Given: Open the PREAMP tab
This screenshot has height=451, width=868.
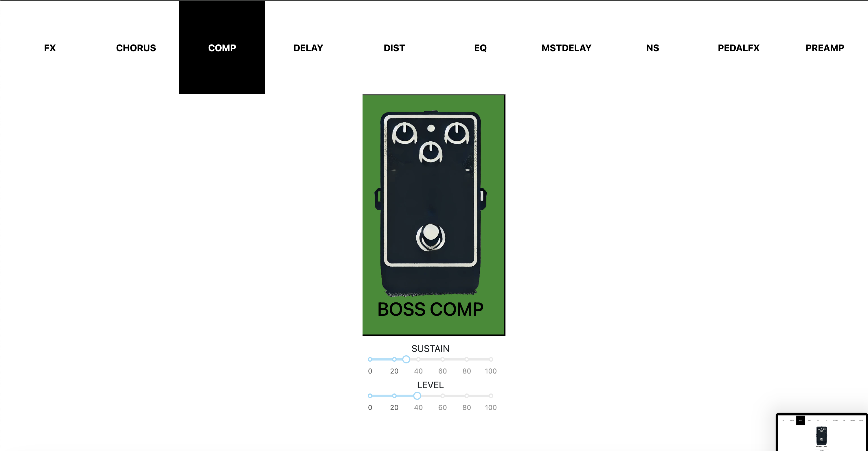Looking at the screenshot, I should point(825,48).
